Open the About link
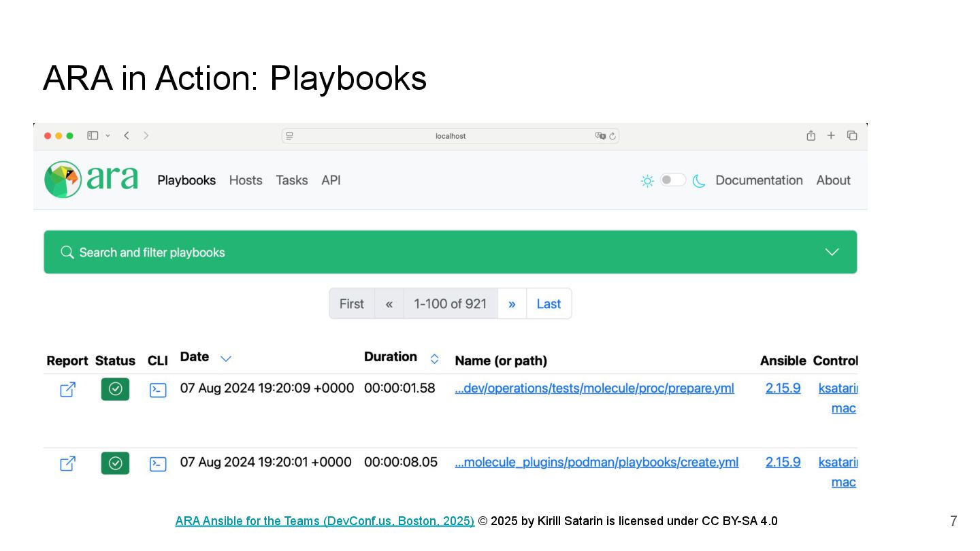The width and height of the screenshot is (980, 551). [834, 180]
